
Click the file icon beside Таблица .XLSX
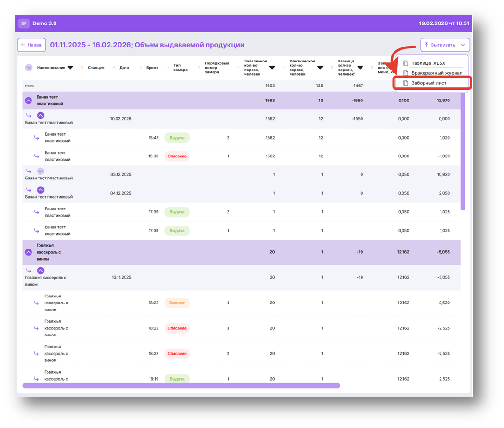point(406,63)
